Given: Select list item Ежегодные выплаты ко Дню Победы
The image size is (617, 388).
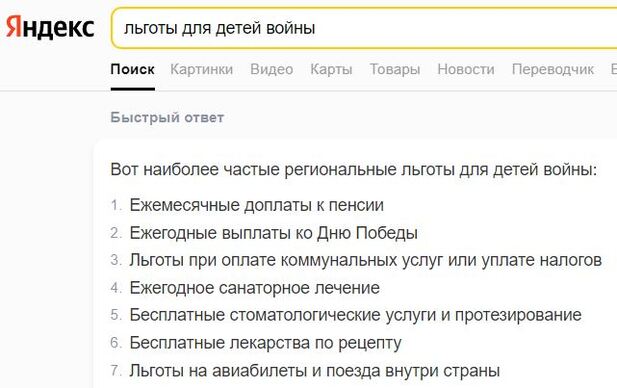Looking at the screenshot, I should (273, 233).
